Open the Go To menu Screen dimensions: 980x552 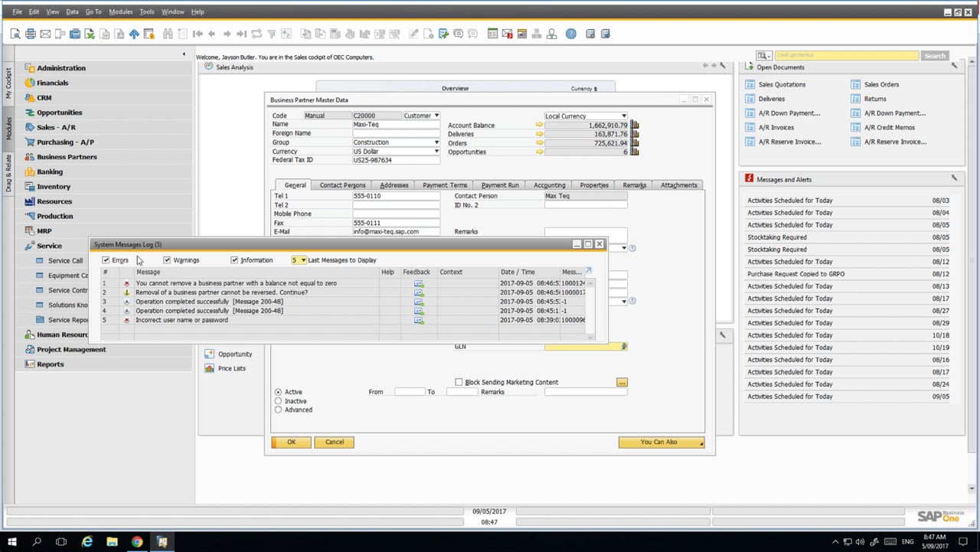pyautogui.click(x=93, y=11)
